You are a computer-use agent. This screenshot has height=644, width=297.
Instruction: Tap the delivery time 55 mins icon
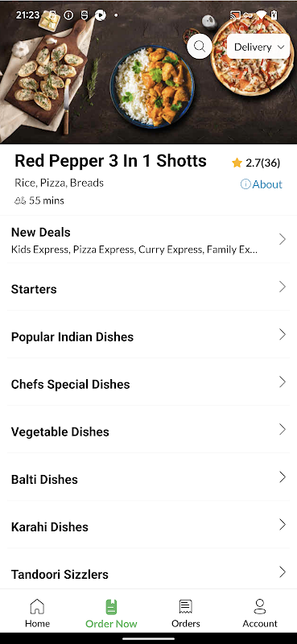click(x=20, y=200)
